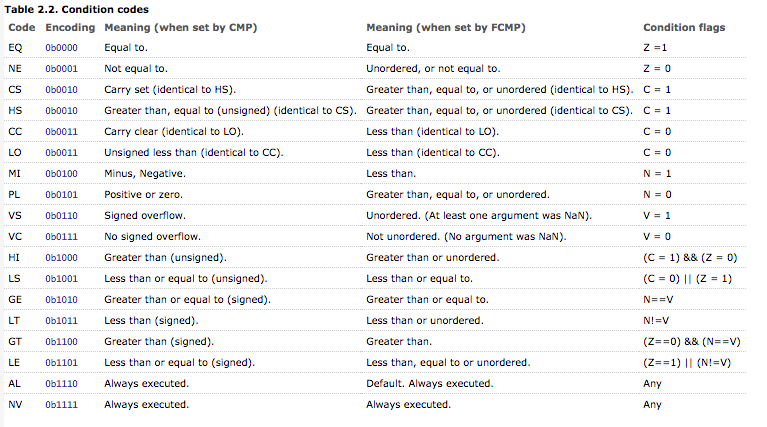Viewport: 767px width, 427px height.
Task: Click the 0b0000 encoding value
Action: [x=60, y=47]
